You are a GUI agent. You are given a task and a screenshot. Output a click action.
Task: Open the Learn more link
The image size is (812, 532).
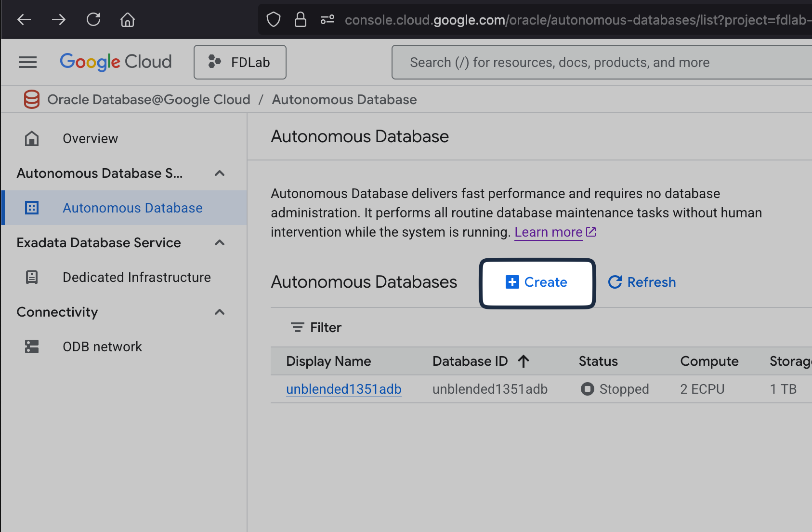point(549,232)
